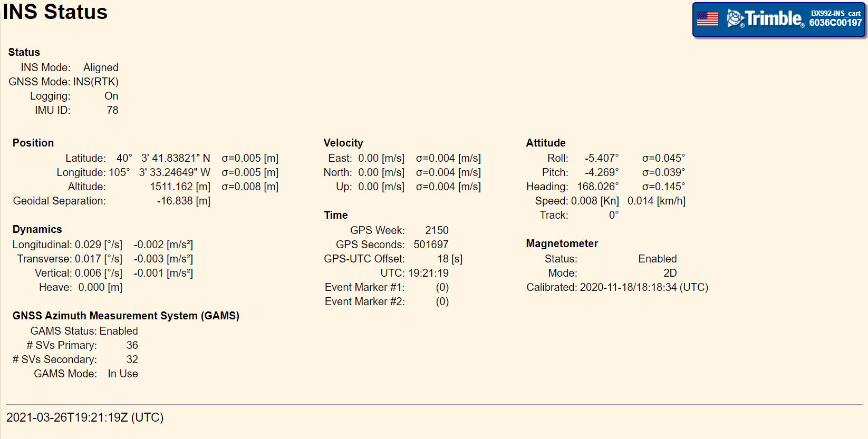The width and height of the screenshot is (868, 439).
Task: Click the Heading 168.026° value
Action: pyautogui.click(x=598, y=187)
